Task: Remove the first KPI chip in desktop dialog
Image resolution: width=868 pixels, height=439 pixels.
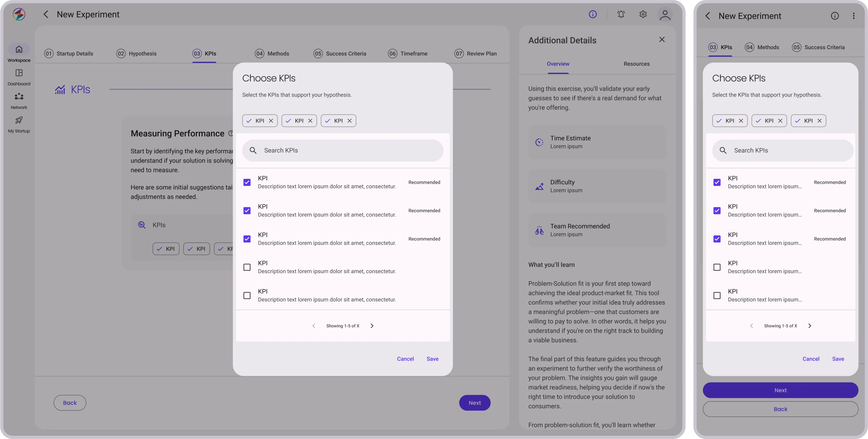Action: pyautogui.click(x=271, y=120)
